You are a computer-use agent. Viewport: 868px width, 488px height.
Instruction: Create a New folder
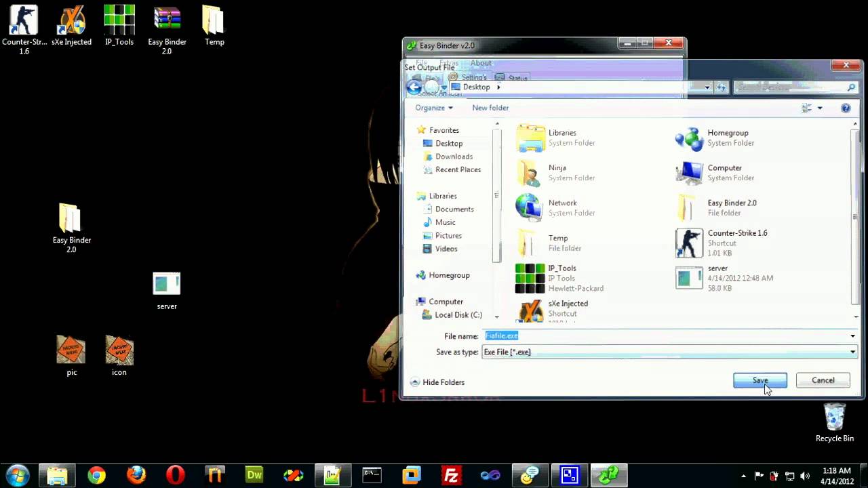(x=490, y=108)
